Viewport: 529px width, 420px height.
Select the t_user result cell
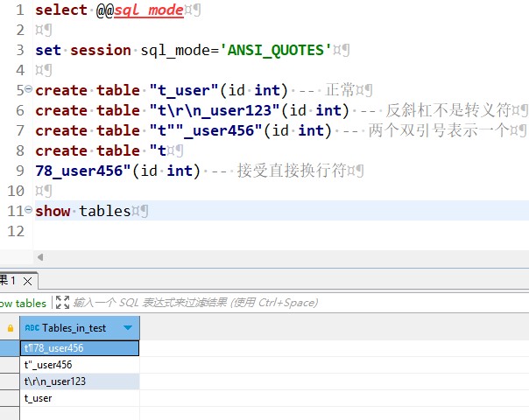point(79,398)
